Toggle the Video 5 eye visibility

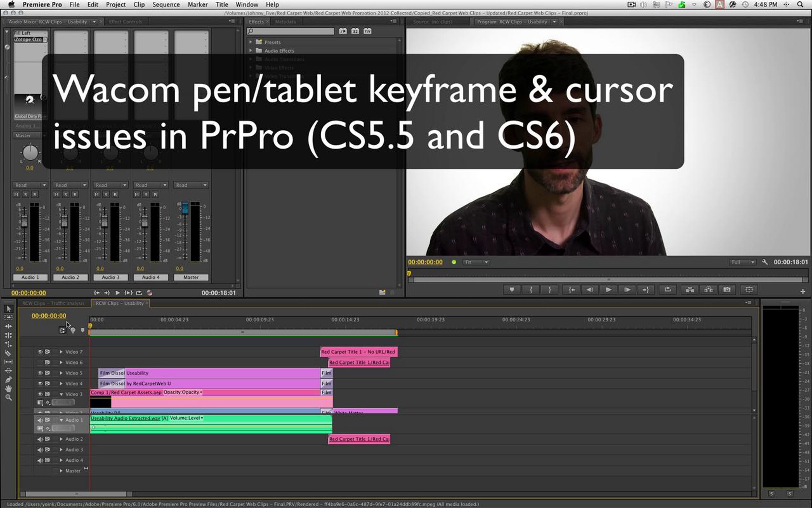(x=40, y=373)
